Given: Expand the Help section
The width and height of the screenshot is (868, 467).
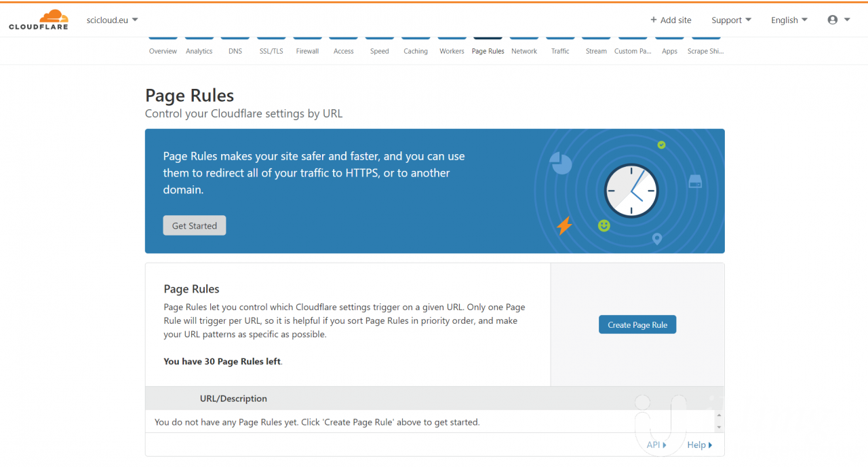Looking at the screenshot, I should tap(699, 445).
